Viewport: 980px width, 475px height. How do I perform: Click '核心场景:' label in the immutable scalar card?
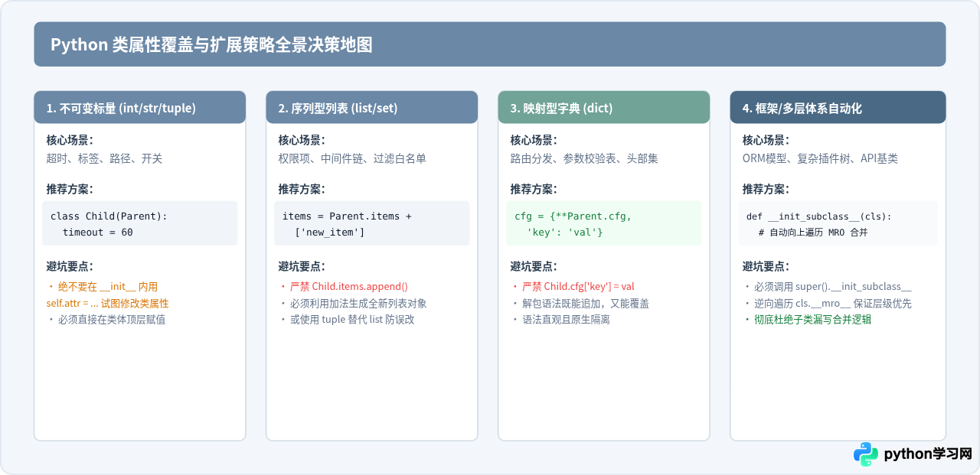pyautogui.click(x=70, y=140)
